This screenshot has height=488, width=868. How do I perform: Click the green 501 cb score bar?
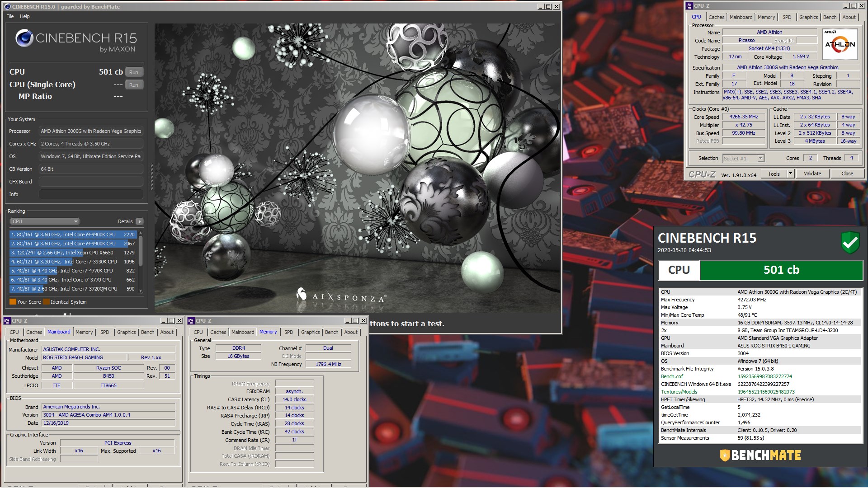point(781,270)
